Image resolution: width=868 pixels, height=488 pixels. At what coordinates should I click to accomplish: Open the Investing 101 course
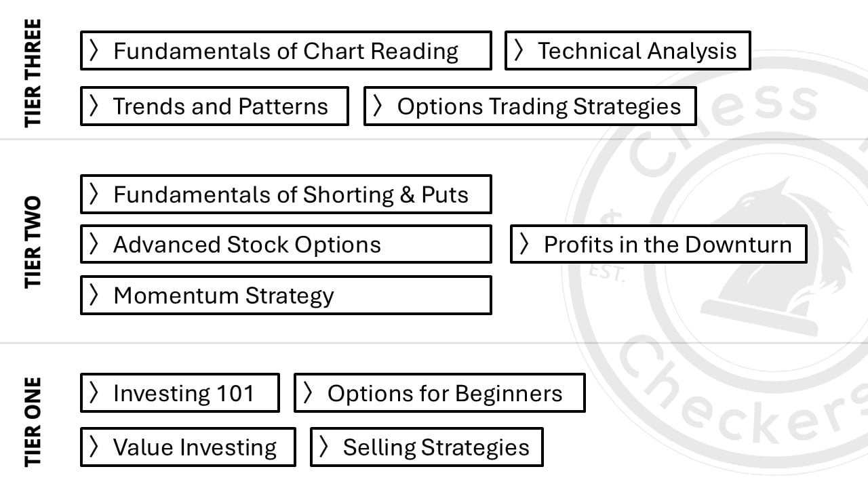pyautogui.click(x=180, y=392)
